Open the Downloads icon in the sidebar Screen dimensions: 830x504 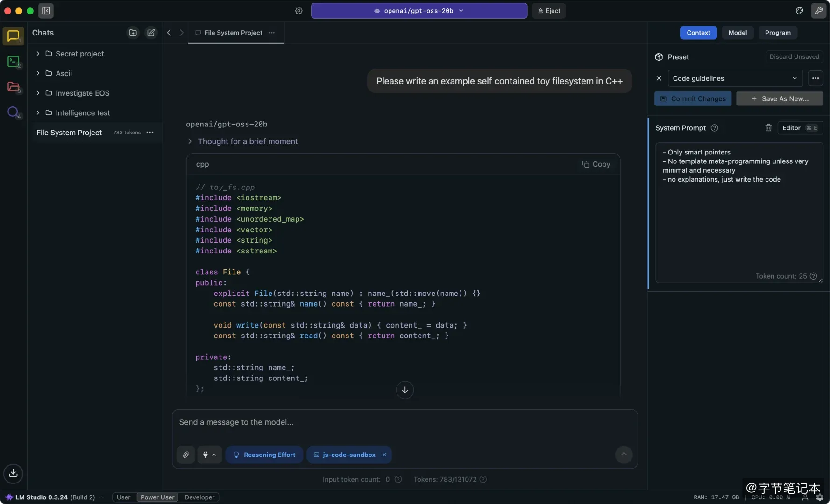pyautogui.click(x=13, y=473)
